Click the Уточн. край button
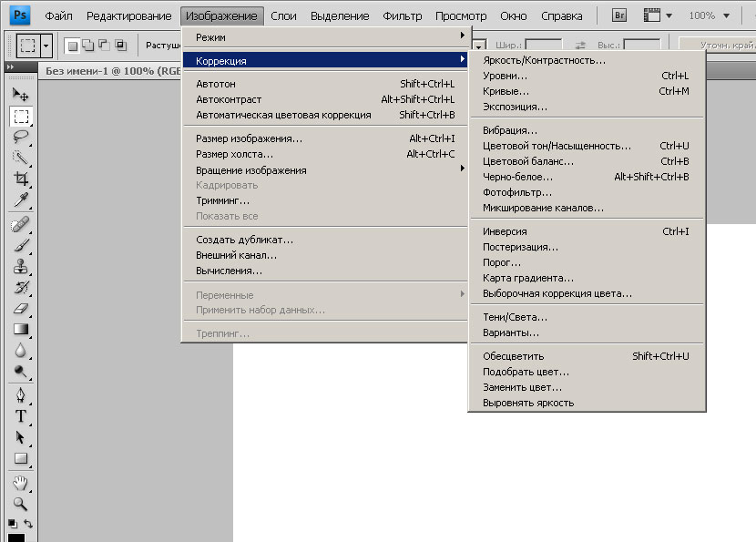Screen dimensions: 756x542 (719, 45)
